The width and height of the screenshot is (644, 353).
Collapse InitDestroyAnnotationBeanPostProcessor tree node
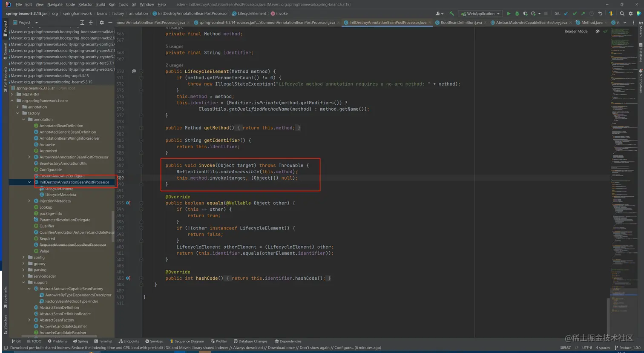pos(29,182)
